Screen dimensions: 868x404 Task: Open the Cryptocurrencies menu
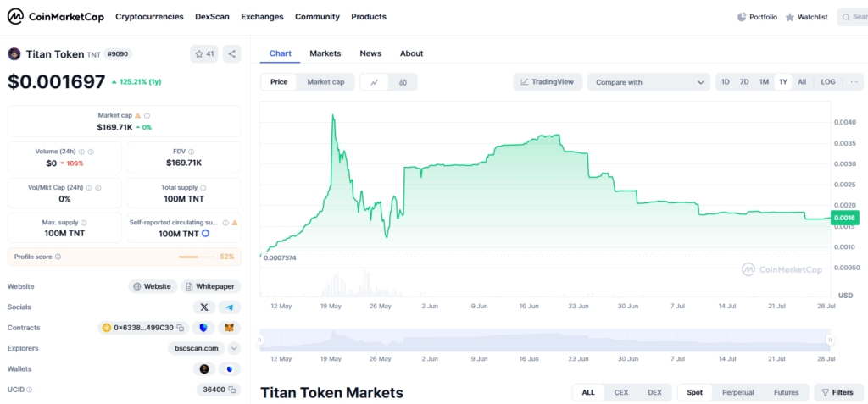pos(149,17)
